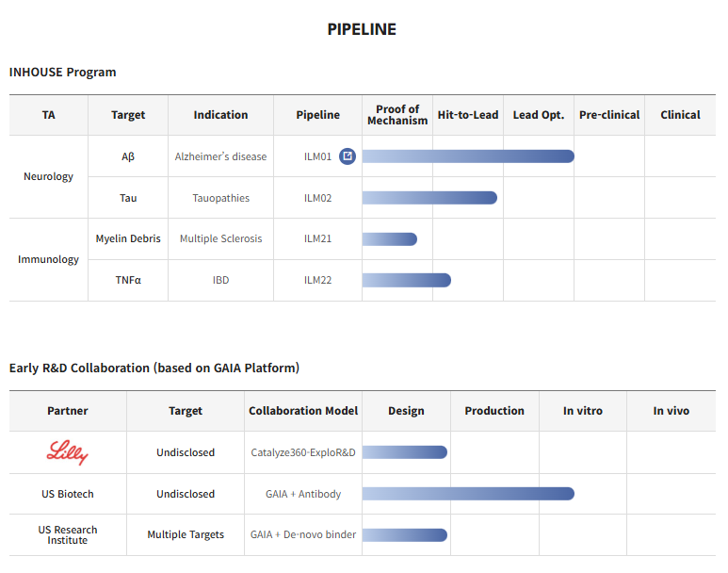
Task: Click the Lilly logo
Action: pyautogui.click(x=68, y=453)
